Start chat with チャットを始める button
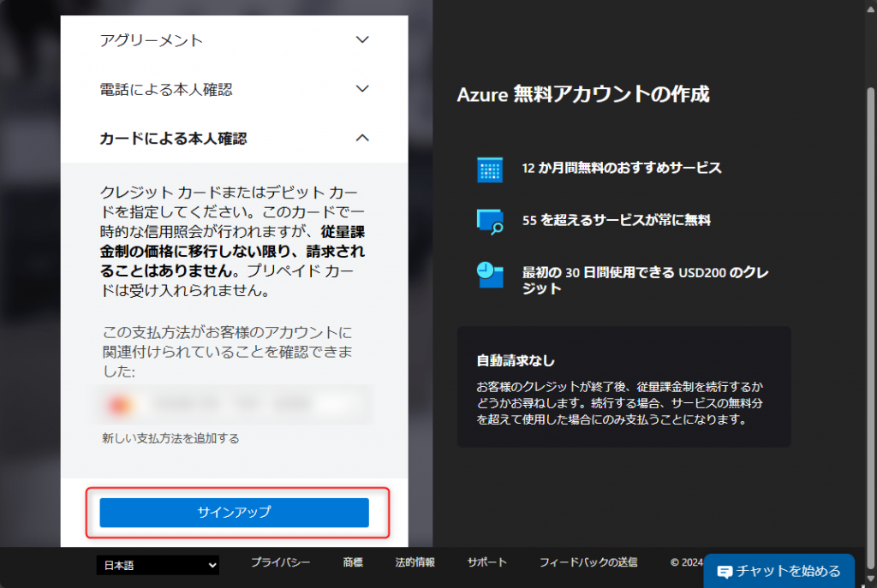 point(779,571)
